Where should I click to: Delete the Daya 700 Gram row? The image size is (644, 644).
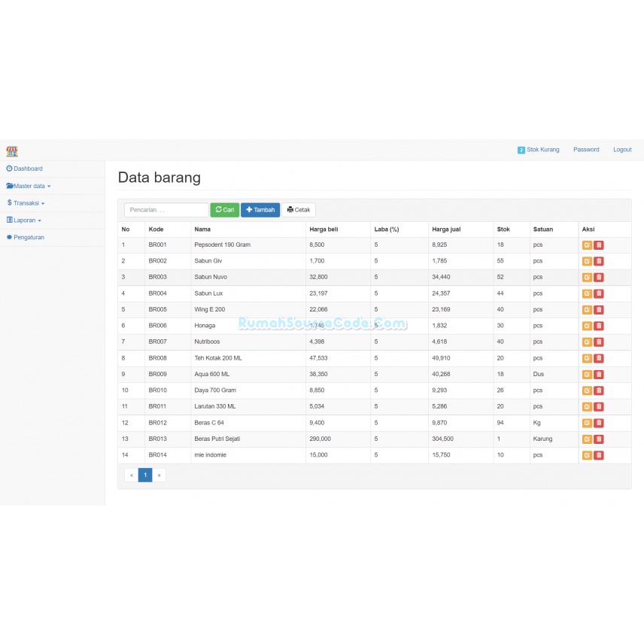[x=599, y=390]
